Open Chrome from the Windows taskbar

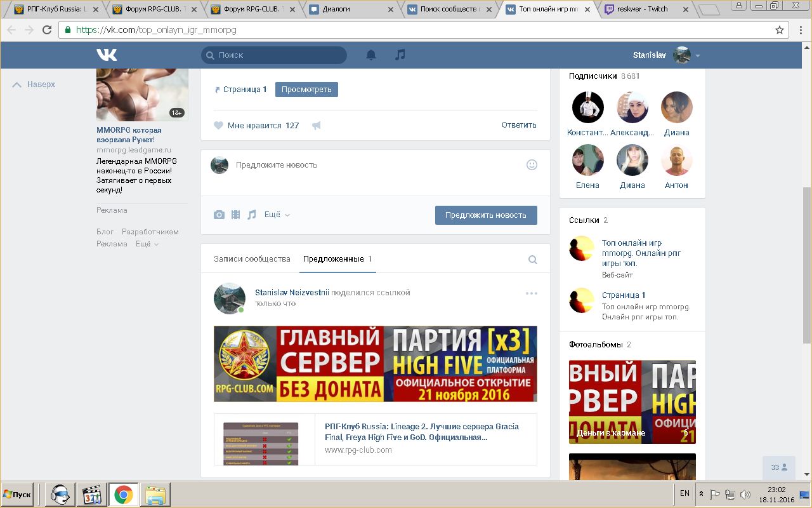[x=123, y=494]
